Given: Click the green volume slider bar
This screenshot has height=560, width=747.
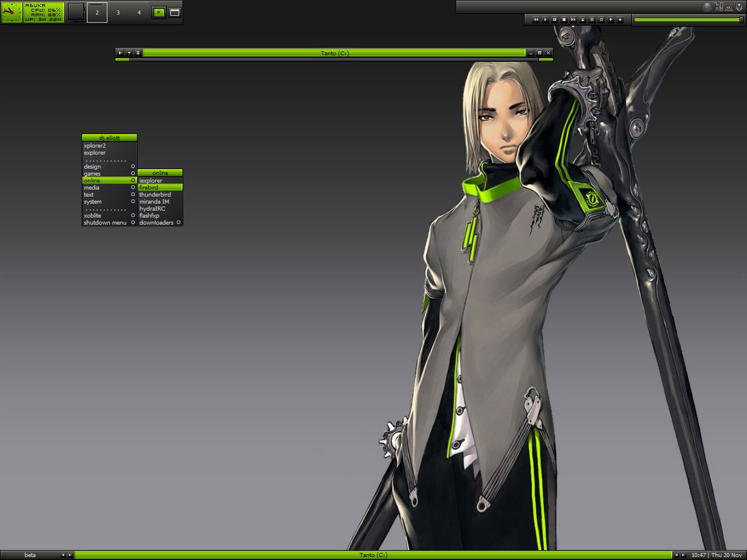Looking at the screenshot, I should tap(688, 20).
